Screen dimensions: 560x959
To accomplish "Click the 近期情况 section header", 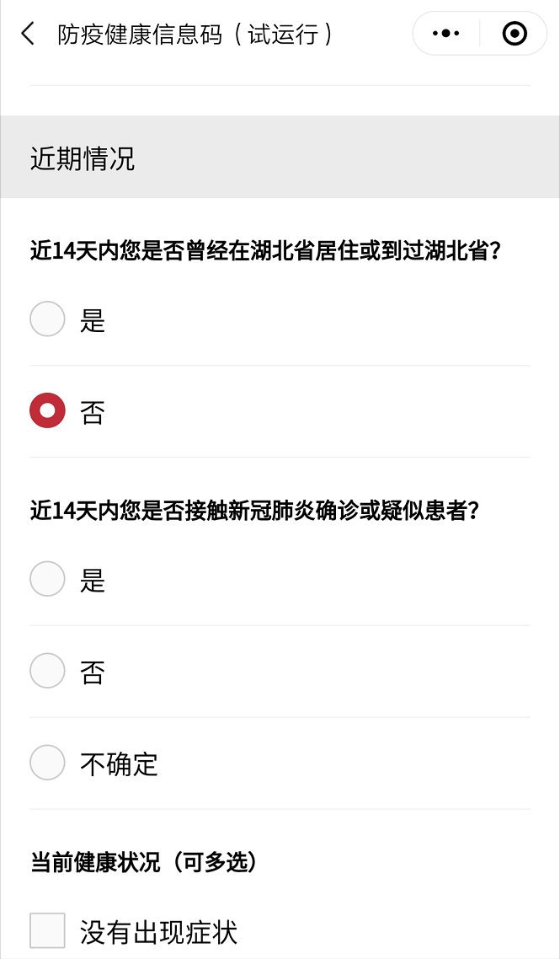I will [x=83, y=158].
